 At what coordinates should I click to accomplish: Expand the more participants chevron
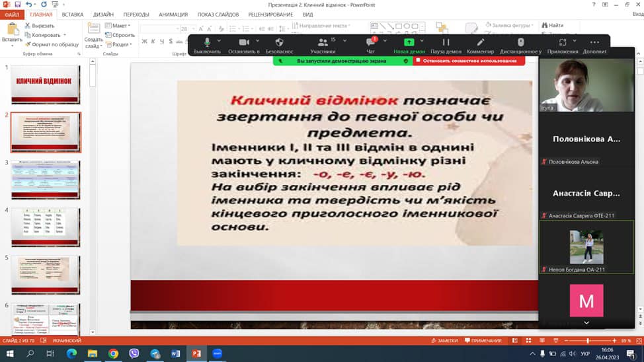pos(586,323)
